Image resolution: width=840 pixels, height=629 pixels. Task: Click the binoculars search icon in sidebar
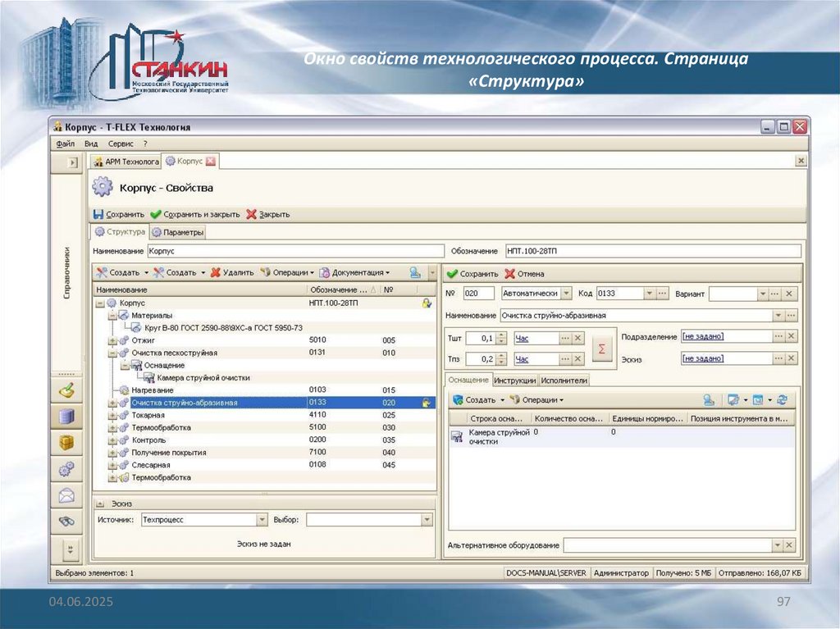tap(66, 520)
